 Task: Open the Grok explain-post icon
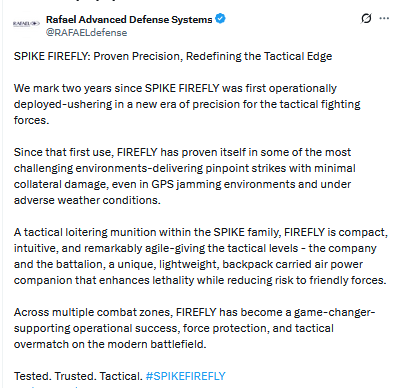[366, 18]
